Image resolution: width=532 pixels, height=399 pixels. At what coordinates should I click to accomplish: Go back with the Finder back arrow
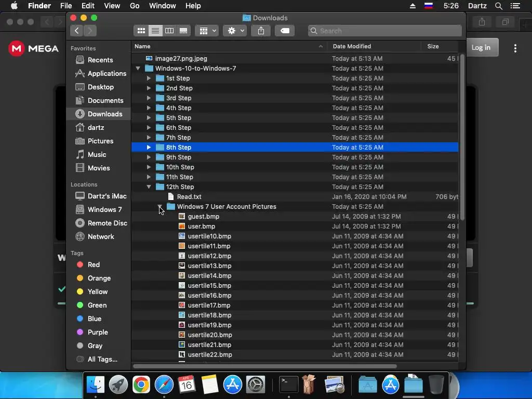[77, 31]
